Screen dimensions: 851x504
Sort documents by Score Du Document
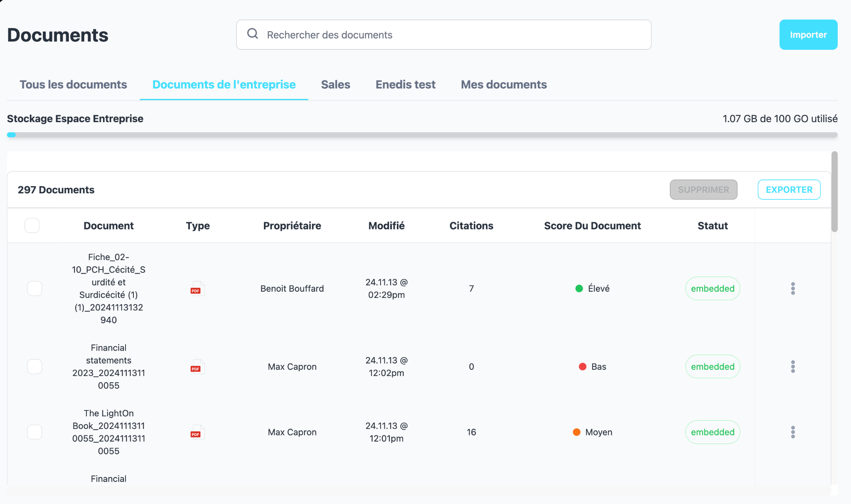(x=592, y=226)
